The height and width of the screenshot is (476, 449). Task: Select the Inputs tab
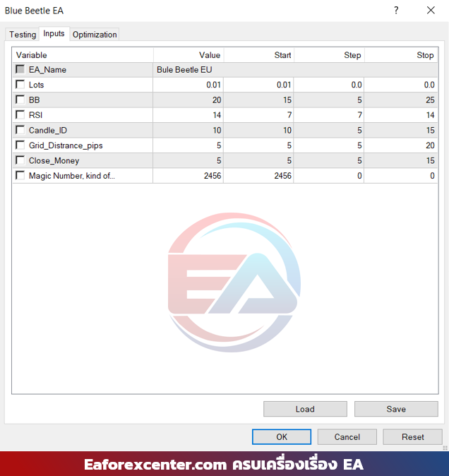point(54,34)
